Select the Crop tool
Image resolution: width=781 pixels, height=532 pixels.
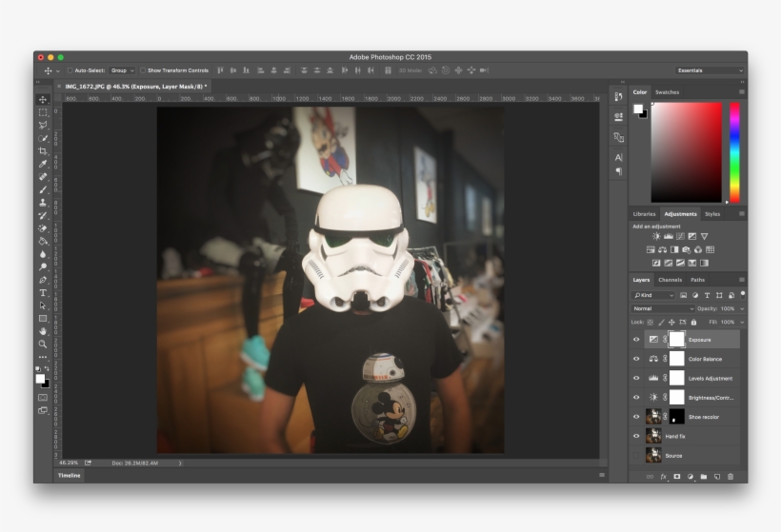[x=43, y=150]
